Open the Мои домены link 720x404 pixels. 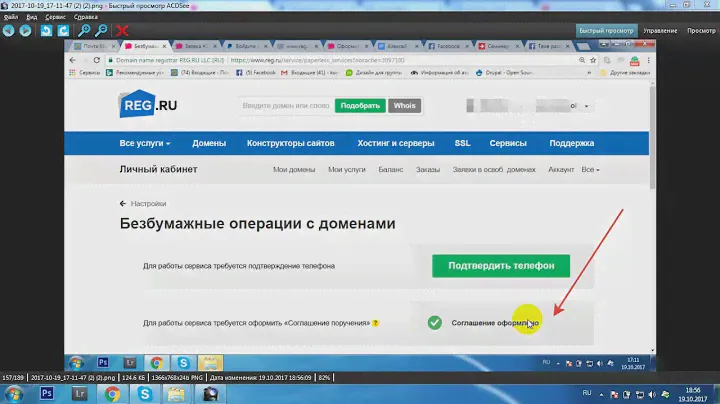tap(294, 170)
